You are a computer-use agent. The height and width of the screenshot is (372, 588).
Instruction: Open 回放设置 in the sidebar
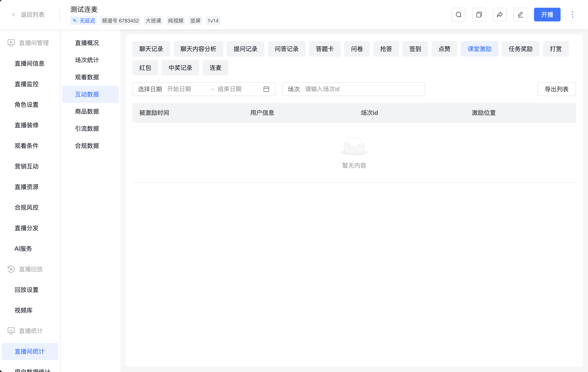click(30, 290)
